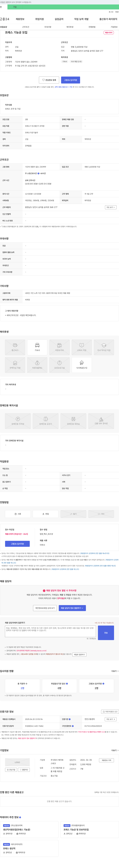Select the 식사제공(1식) benefit icon

tap(82, 365)
